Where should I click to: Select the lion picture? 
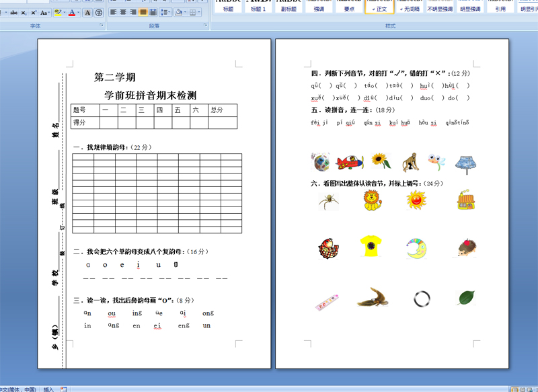pyautogui.click(x=373, y=200)
